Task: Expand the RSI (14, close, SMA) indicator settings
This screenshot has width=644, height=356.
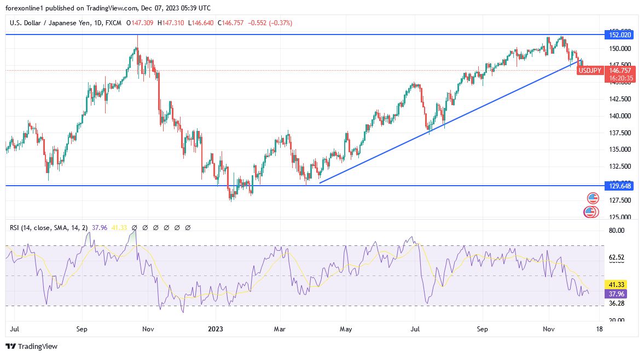Action: [49, 227]
